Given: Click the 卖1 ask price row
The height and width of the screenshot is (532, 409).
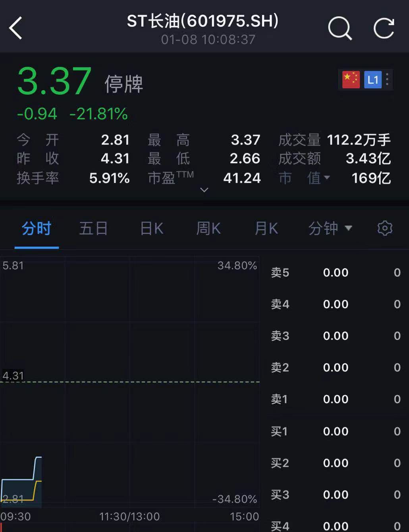Looking at the screenshot, I should 336,399.
